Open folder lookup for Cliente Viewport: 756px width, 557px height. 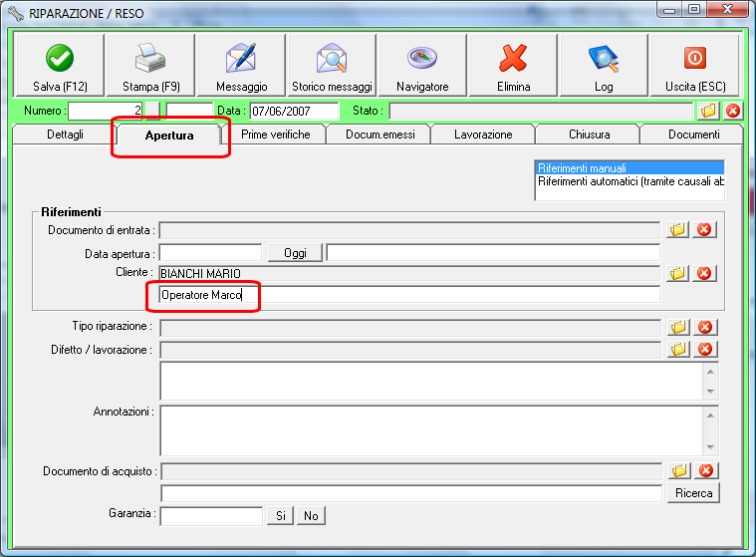click(x=678, y=273)
